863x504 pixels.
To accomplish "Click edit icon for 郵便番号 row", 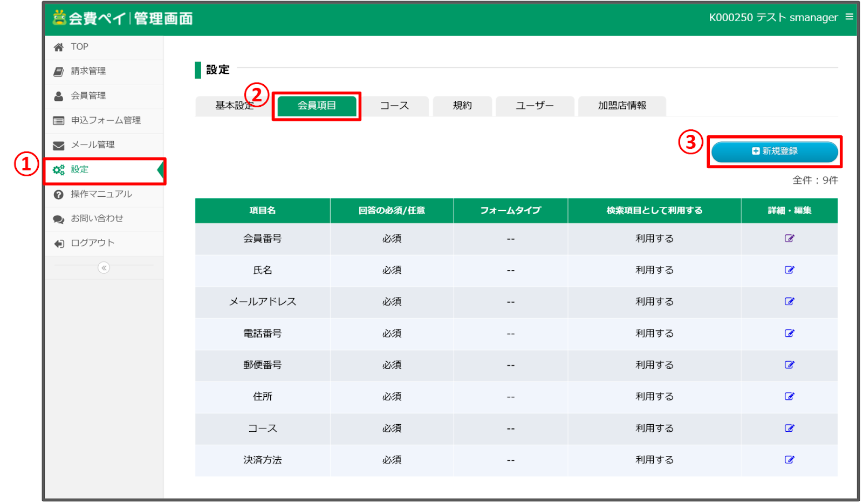I will coord(789,365).
